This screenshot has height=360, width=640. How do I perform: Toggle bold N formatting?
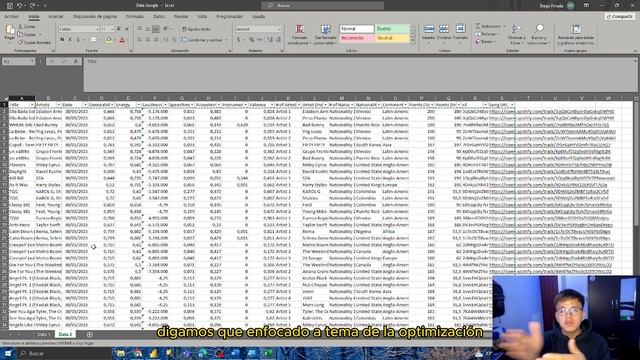pos(62,40)
